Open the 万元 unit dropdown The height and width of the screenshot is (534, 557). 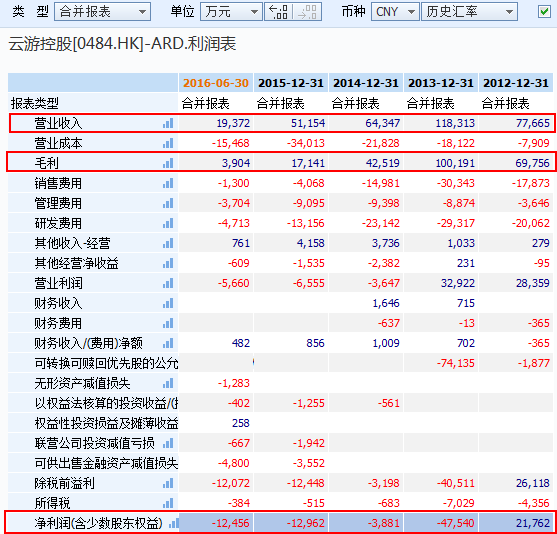[x=231, y=12]
